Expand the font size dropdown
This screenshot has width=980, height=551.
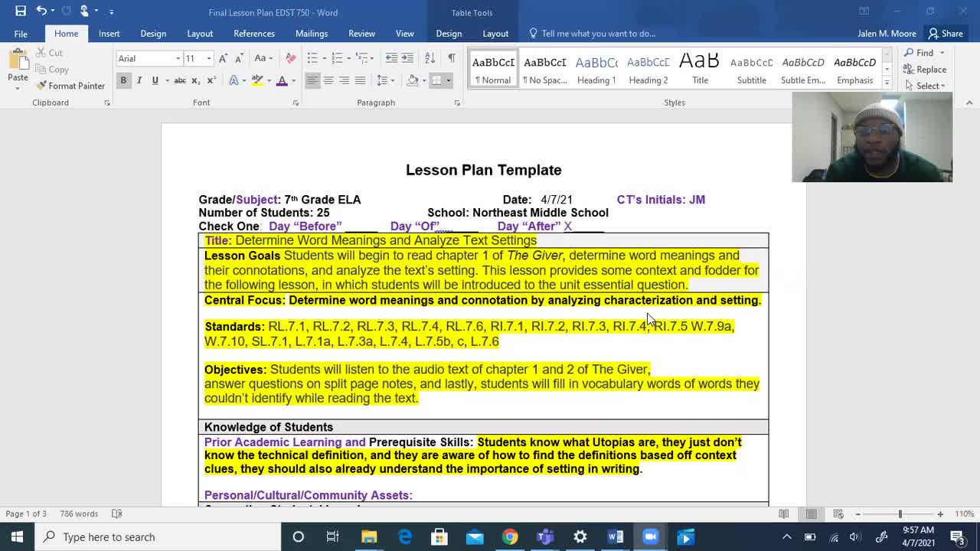point(208,58)
